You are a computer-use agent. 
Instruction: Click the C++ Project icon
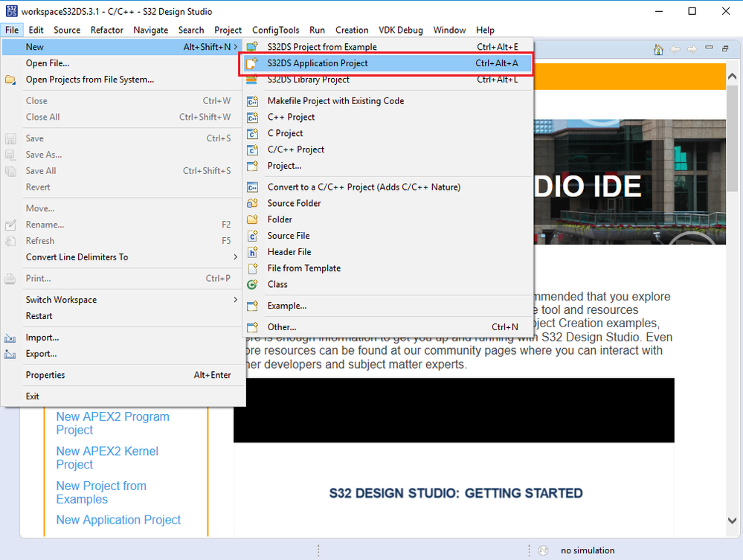click(x=253, y=117)
